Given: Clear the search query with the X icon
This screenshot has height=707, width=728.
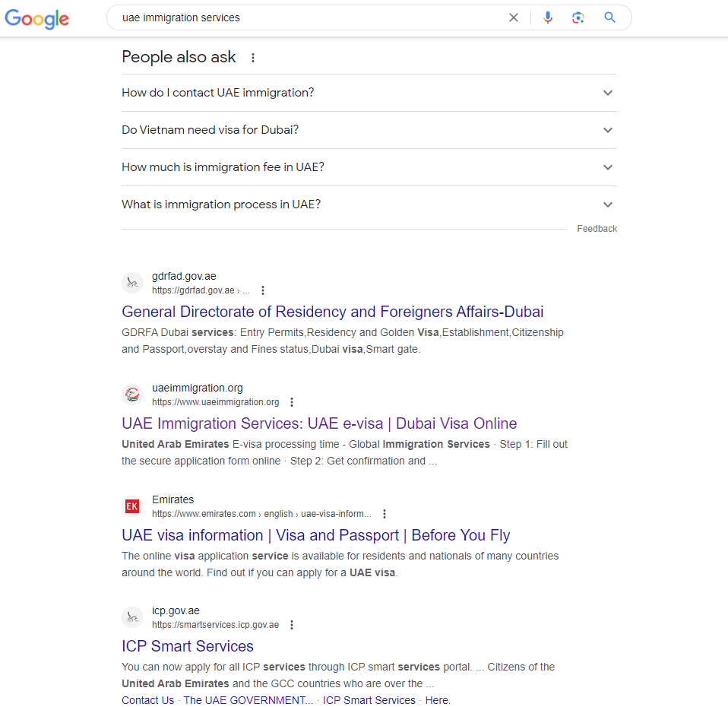Looking at the screenshot, I should pyautogui.click(x=513, y=17).
